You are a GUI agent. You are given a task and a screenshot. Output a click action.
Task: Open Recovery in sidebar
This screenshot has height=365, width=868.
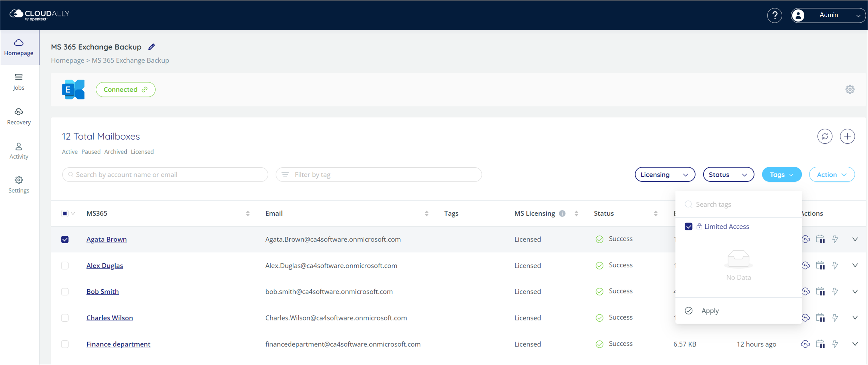(19, 117)
